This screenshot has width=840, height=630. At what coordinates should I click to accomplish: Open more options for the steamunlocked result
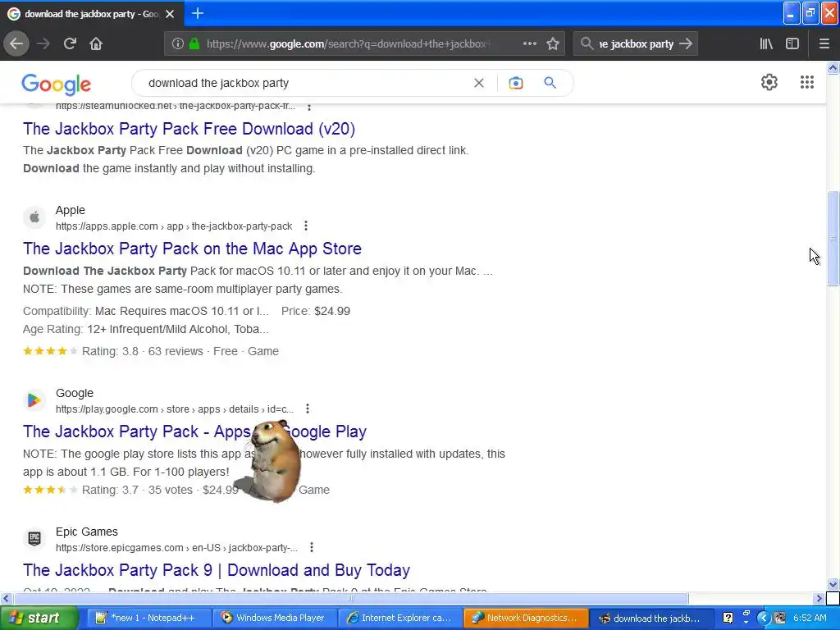pos(309,107)
